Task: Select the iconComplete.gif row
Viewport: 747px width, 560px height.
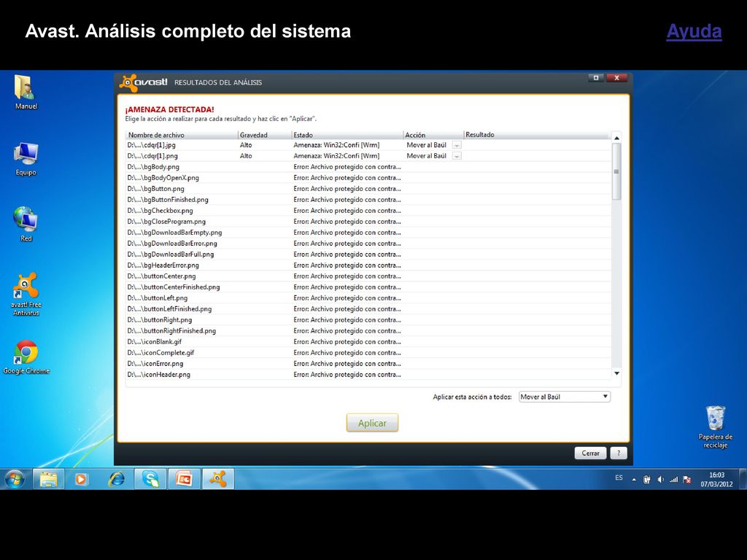Action: point(368,354)
